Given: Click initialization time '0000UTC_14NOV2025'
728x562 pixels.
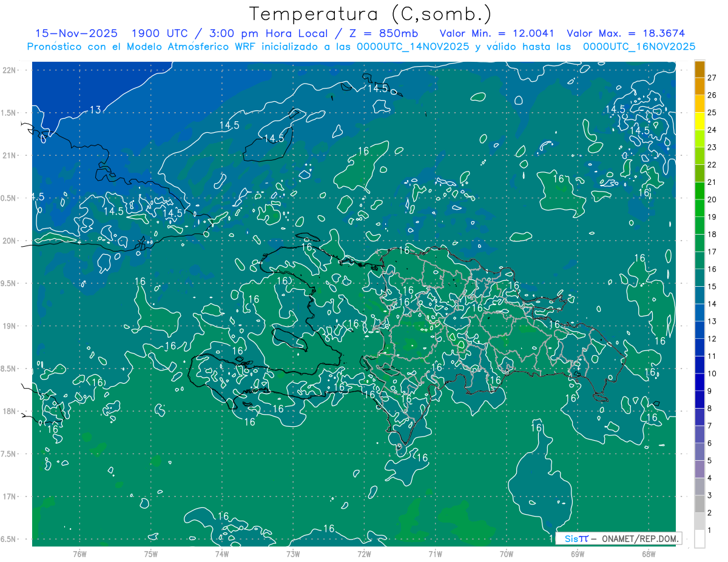Looking at the screenshot, I should click(413, 47).
